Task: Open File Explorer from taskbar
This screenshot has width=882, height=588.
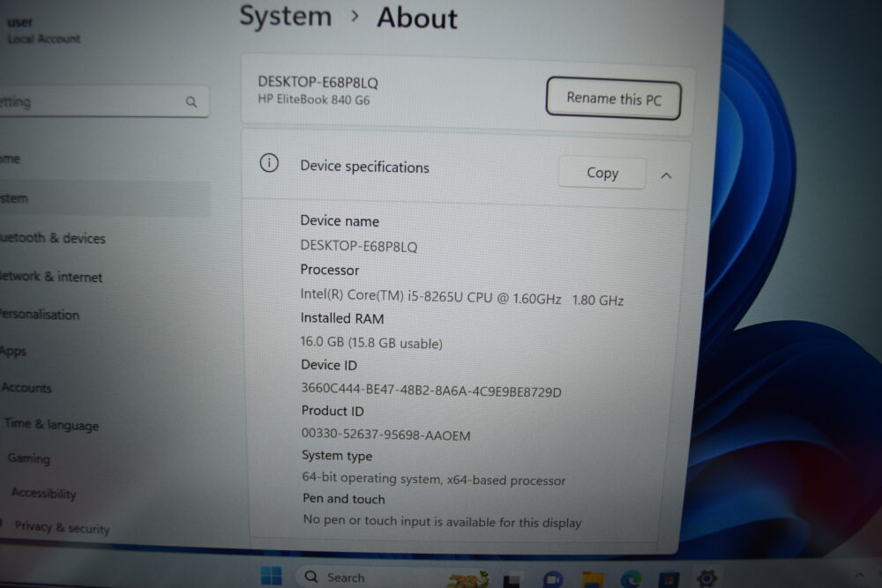Action: [x=593, y=579]
